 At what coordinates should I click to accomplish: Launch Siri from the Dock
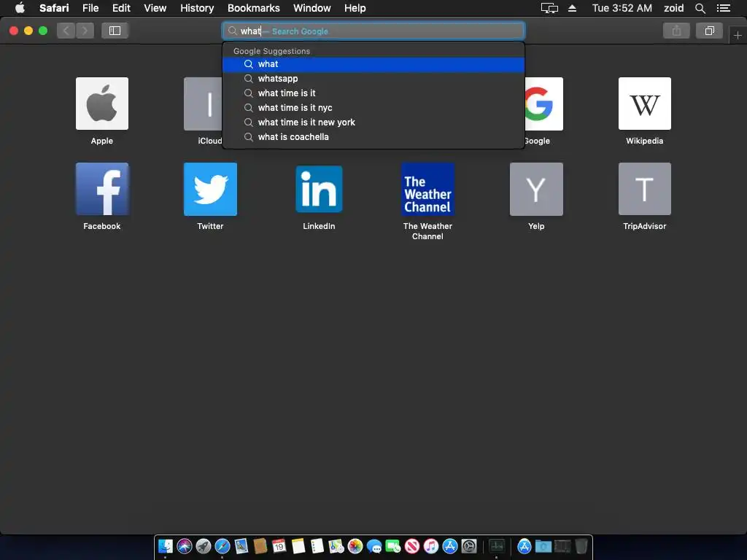coord(185,545)
